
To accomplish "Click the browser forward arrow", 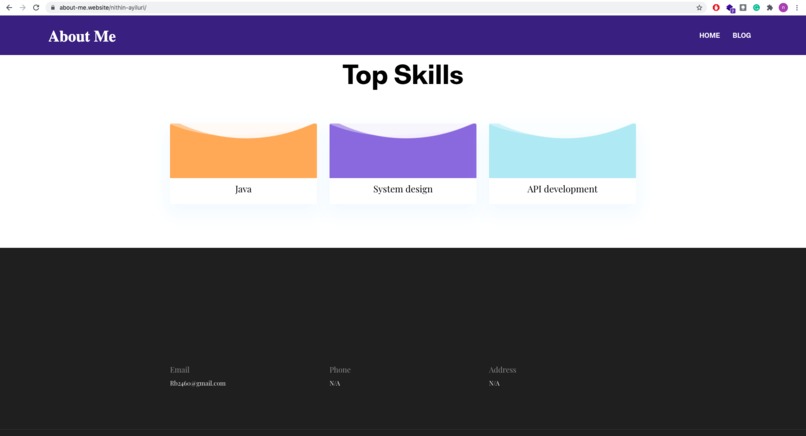I will [x=22, y=8].
